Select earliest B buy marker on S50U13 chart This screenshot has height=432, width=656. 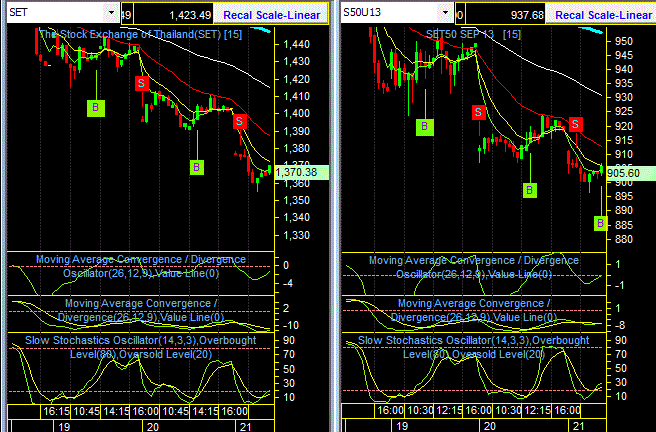425,127
